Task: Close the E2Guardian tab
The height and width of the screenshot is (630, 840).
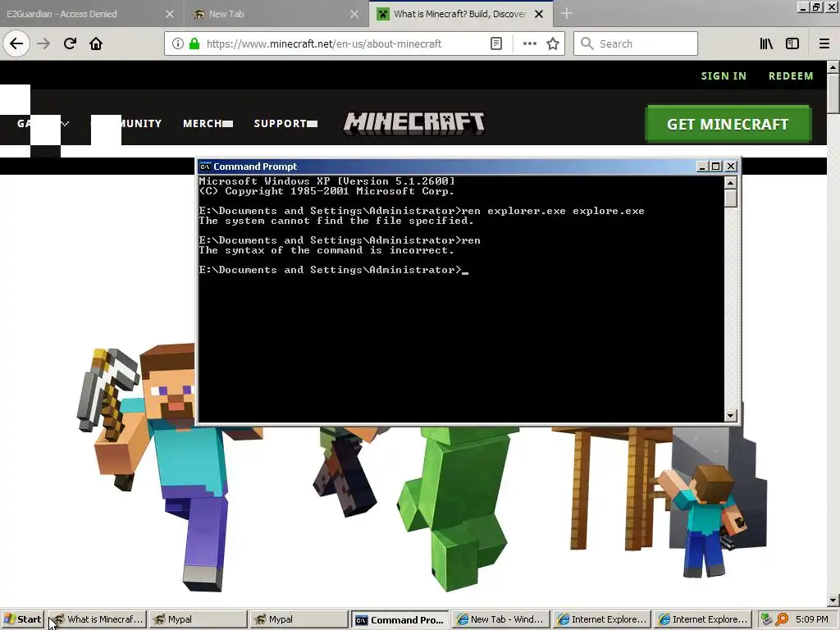Action: 169,14
